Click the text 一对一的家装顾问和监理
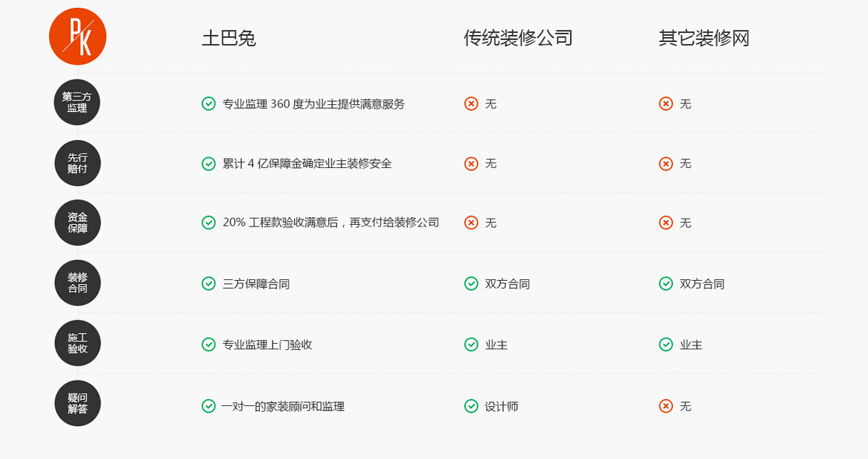Viewport: 868px width, 459px height. click(x=283, y=406)
